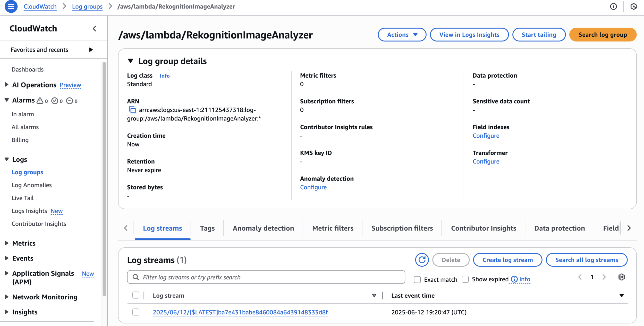Toggle the Show expired checkbox
This screenshot has height=326, width=644.
465,279
